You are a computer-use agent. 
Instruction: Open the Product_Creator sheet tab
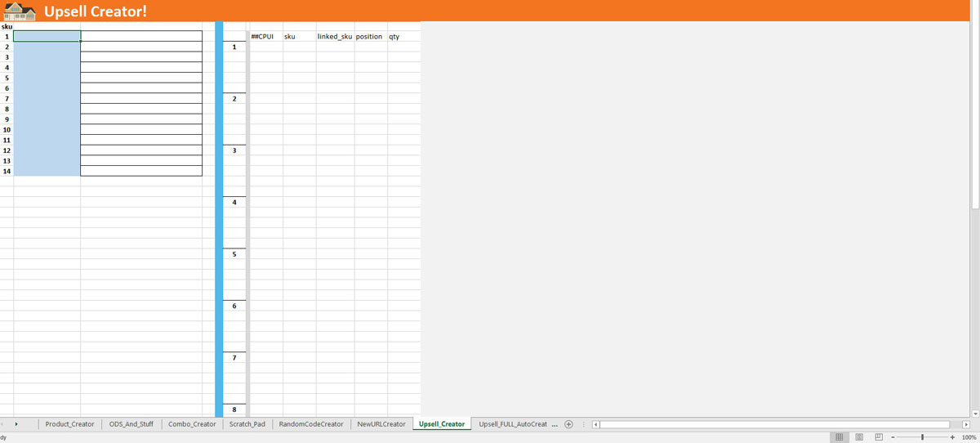69,424
